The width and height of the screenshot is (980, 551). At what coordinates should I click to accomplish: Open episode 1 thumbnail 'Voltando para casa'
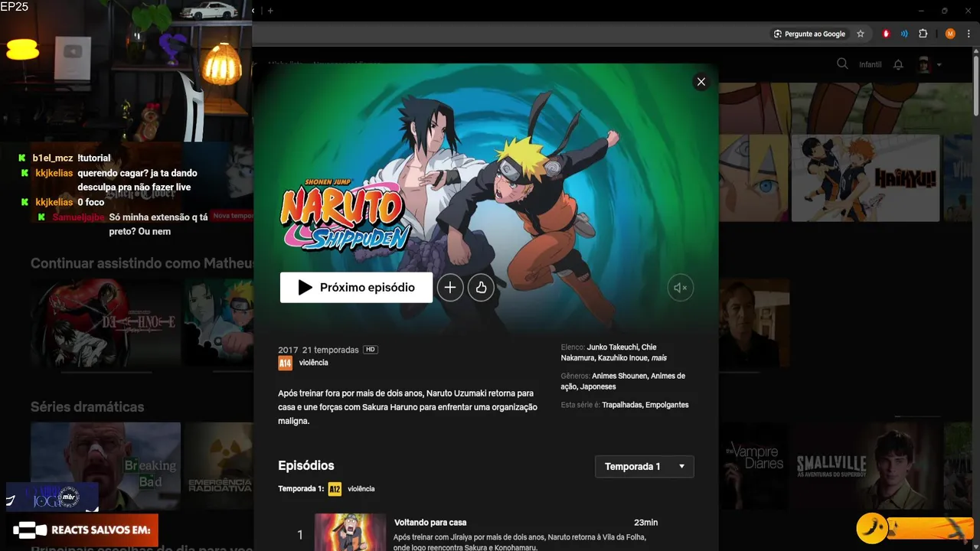(351, 532)
